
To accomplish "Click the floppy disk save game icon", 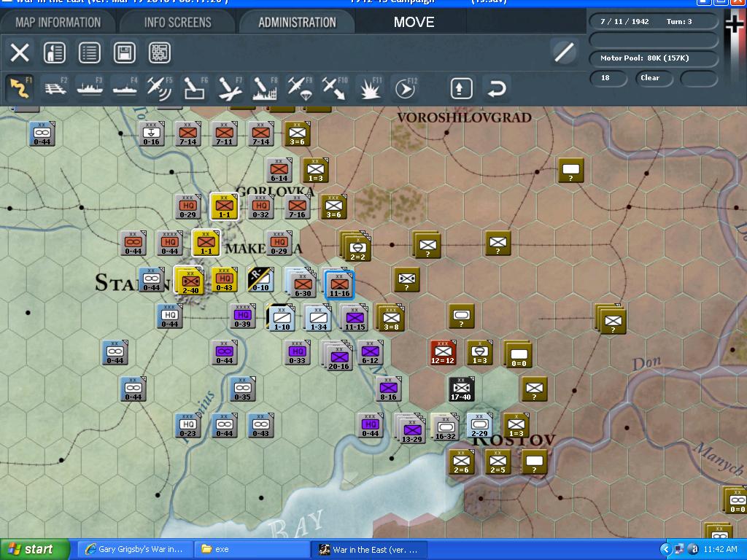I will [124, 52].
